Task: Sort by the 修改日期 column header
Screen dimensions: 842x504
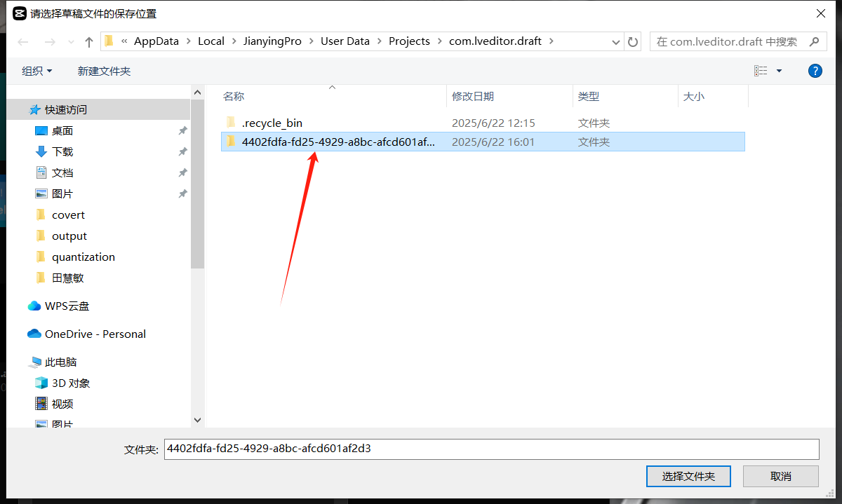Action: tap(472, 96)
